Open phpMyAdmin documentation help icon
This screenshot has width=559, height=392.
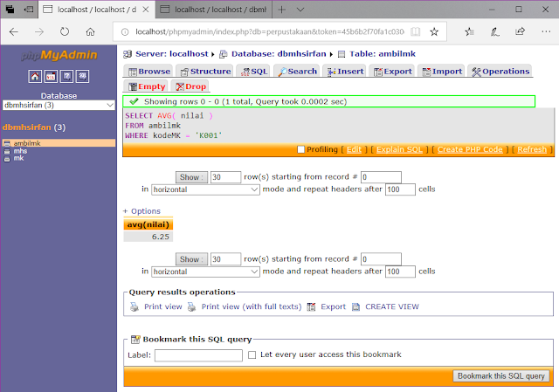(67, 76)
